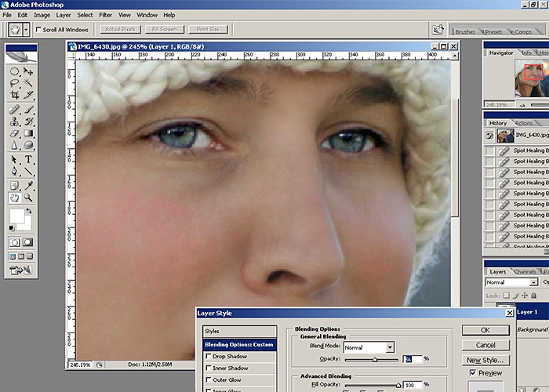This screenshot has height=392, width=549.
Task: Select the Lasso tool
Action: 14,83
